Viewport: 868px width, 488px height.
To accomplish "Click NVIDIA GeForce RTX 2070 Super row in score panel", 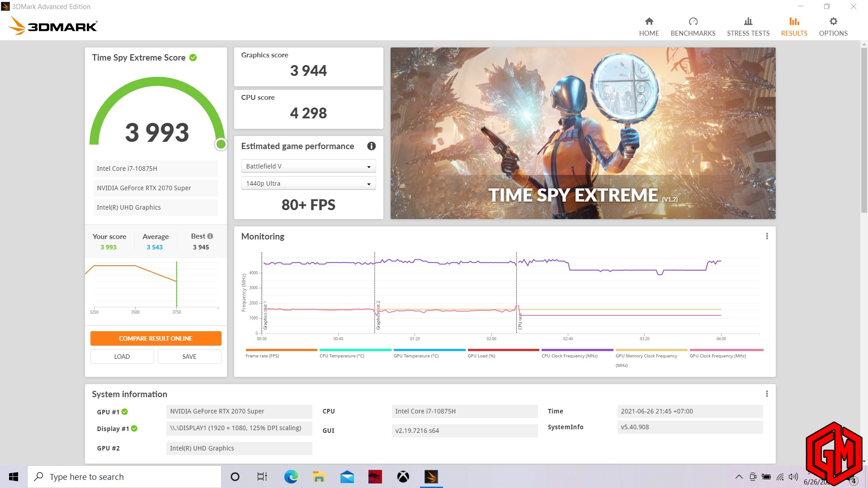I will (156, 188).
